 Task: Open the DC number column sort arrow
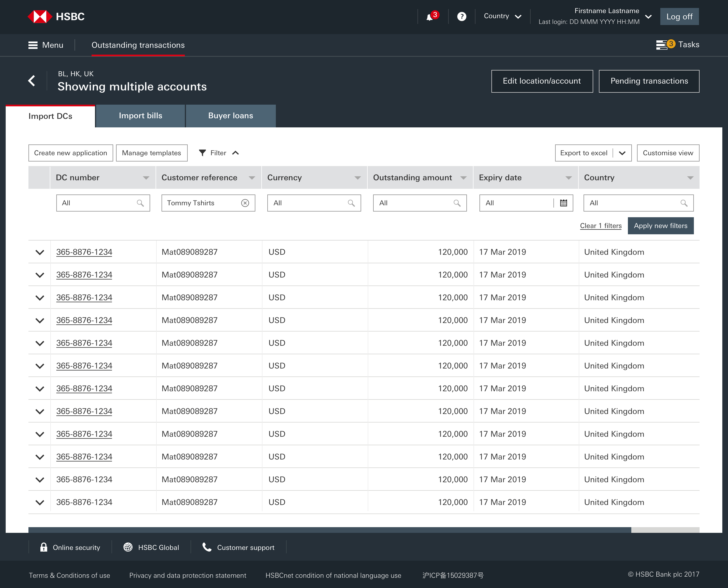coord(146,178)
